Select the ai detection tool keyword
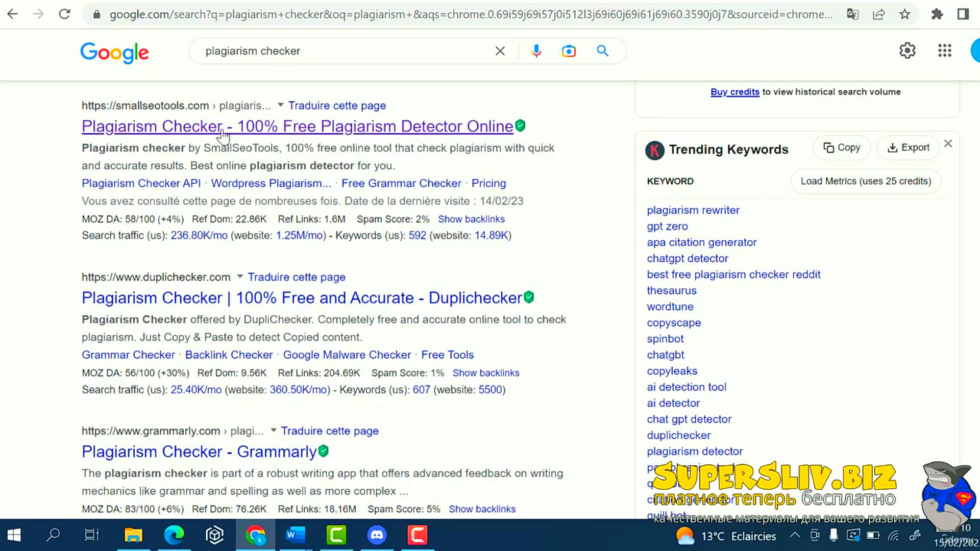The width and height of the screenshot is (980, 551). coord(687,387)
